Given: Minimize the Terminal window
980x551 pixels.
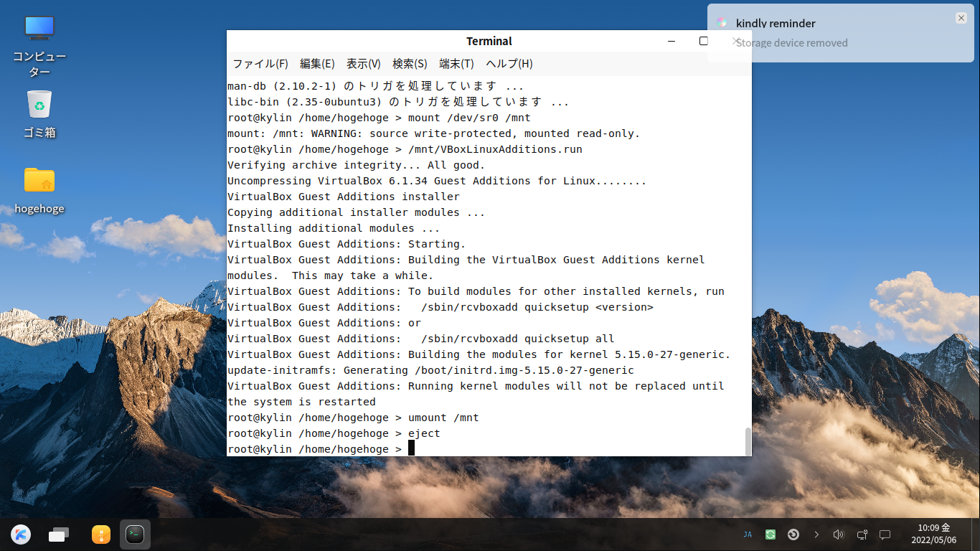Looking at the screenshot, I should (x=672, y=41).
